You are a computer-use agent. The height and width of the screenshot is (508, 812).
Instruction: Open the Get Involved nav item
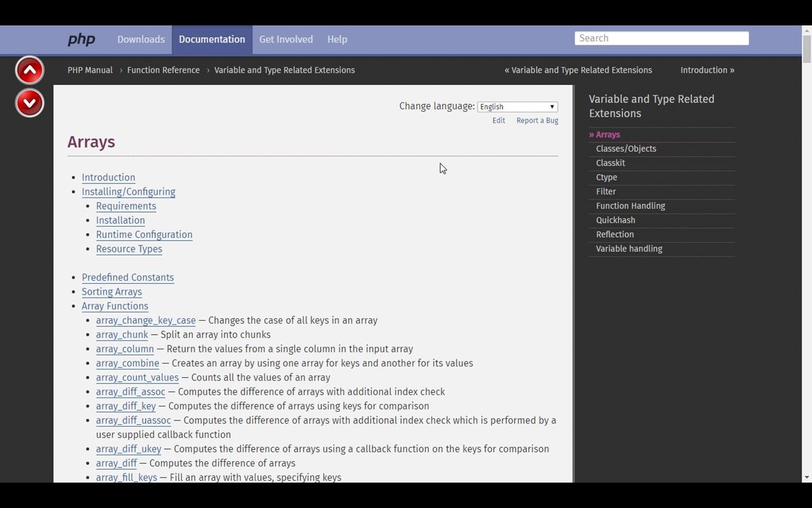pyautogui.click(x=286, y=39)
